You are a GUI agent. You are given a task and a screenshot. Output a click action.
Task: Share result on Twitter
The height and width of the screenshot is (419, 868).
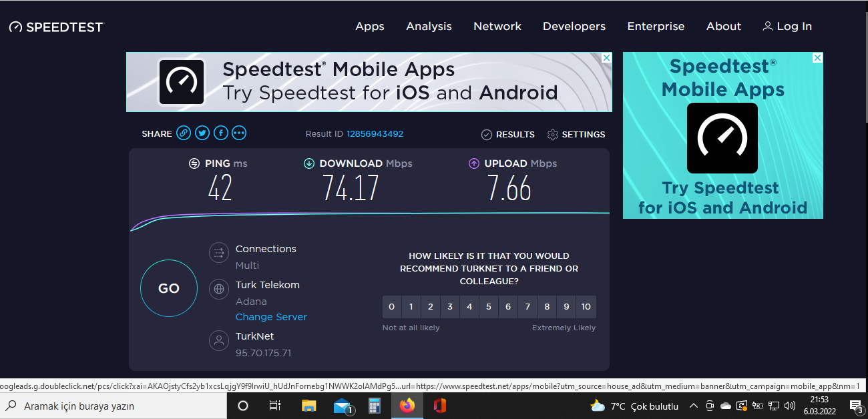[202, 133]
